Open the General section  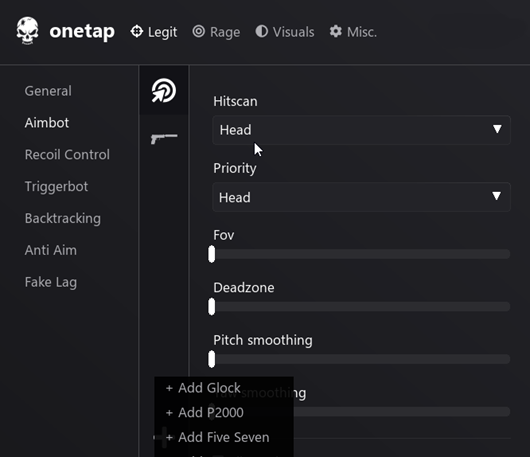(x=48, y=91)
